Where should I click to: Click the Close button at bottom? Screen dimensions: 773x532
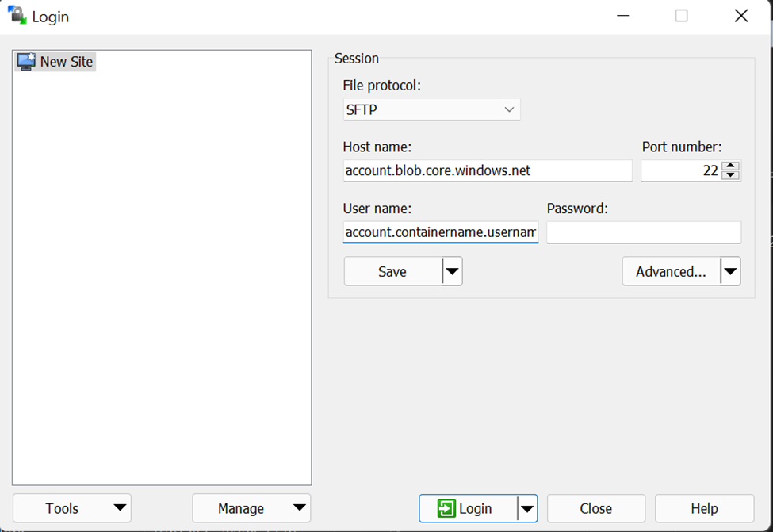coord(596,508)
